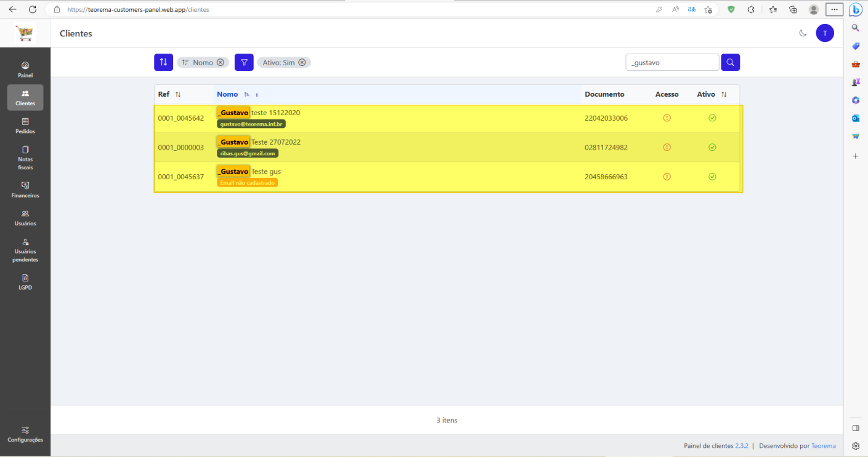Image resolution: width=868 pixels, height=457 pixels.
Task: Open Financeiros sidebar section
Action: coord(25,190)
